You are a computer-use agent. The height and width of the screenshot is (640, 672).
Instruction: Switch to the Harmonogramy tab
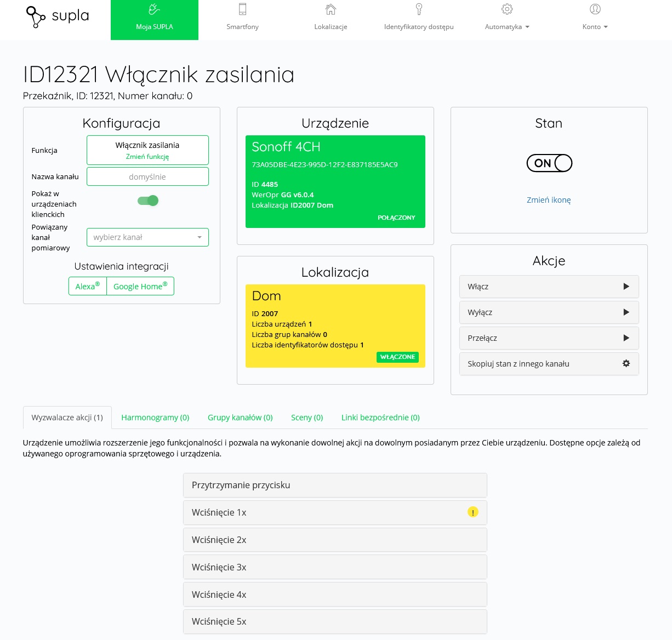click(155, 417)
